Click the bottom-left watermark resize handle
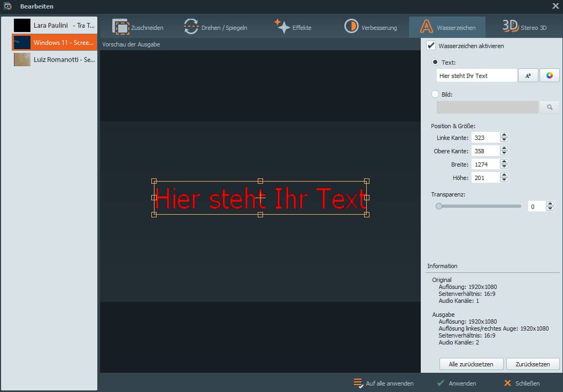Viewport: 563px width, 392px height. point(154,215)
